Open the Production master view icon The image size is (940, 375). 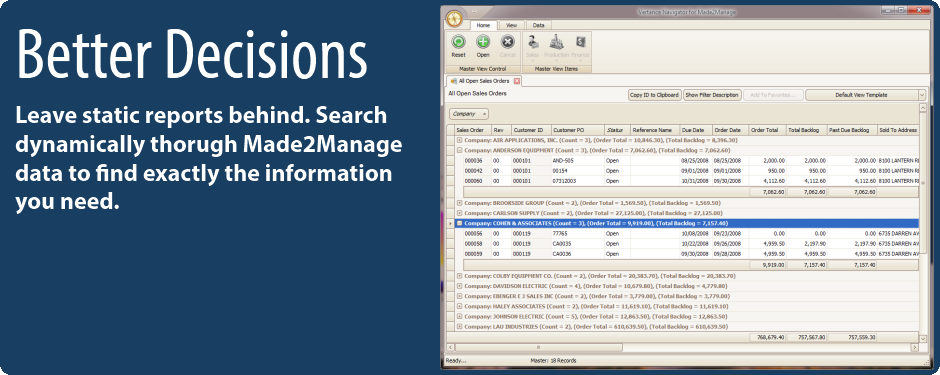pyautogui.click(x=556, y=43)
